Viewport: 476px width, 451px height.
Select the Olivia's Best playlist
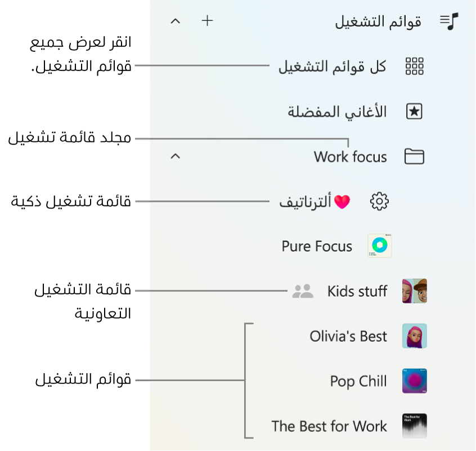(x=348, y=336)
